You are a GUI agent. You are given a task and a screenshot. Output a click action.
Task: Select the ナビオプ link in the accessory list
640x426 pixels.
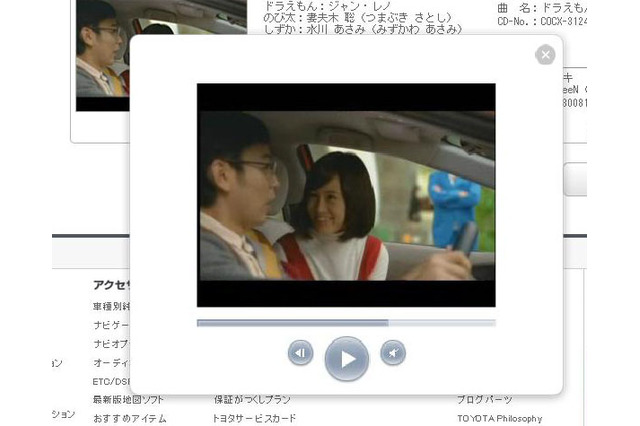point(111,344)
